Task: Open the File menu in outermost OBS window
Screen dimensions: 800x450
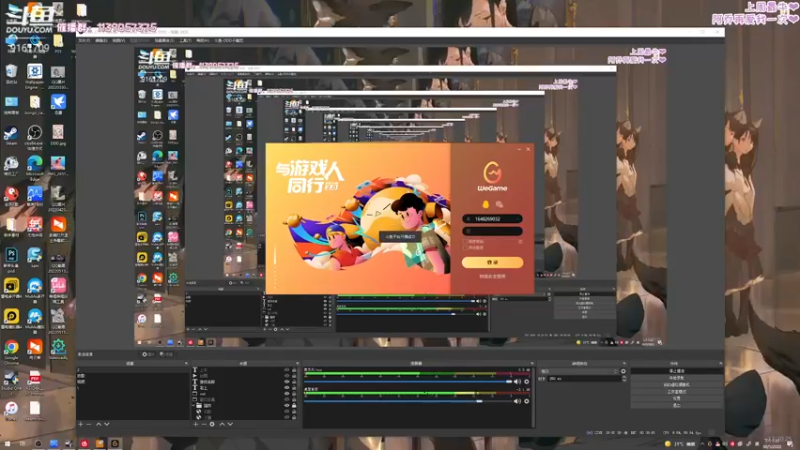Action: tap(84, 40)
